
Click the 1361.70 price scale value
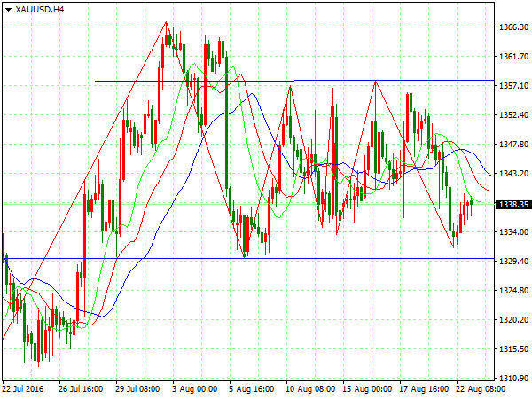pyautogui.click(x=513, y=57)
